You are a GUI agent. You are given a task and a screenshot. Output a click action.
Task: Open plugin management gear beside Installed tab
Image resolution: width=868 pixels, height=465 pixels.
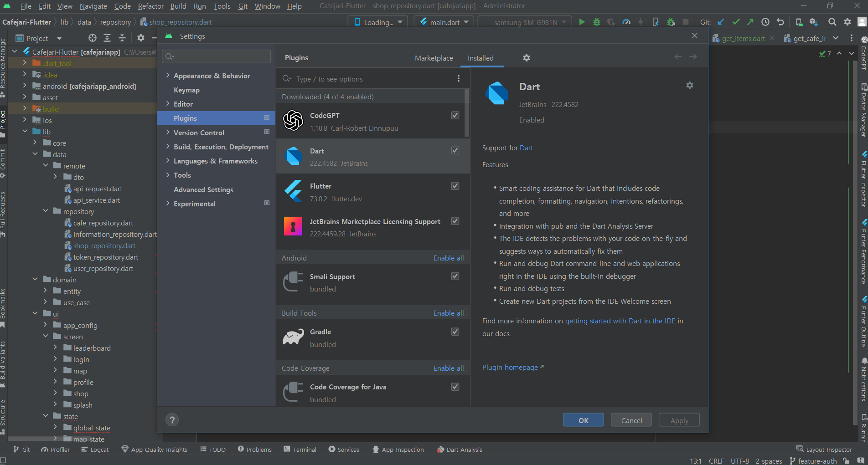[527, 58]
